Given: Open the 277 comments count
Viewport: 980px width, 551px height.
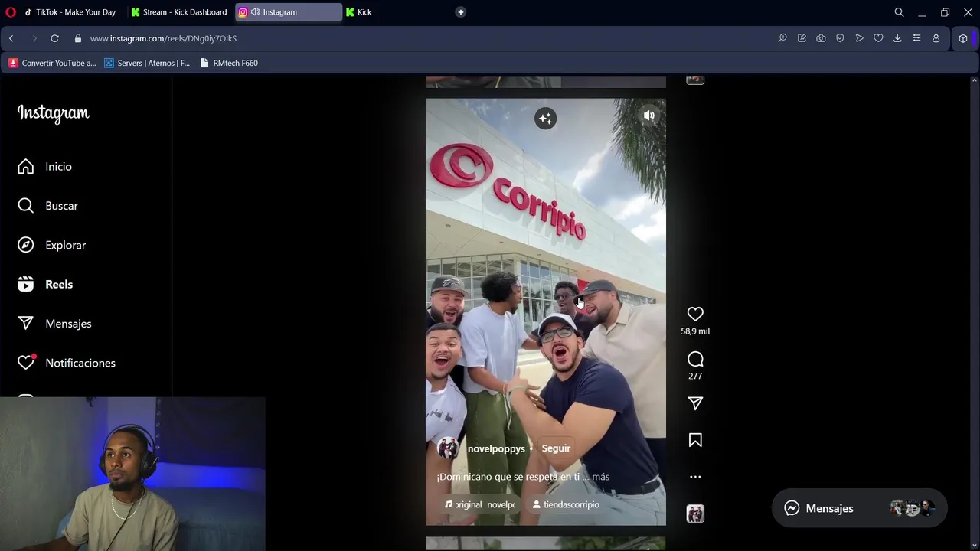Looking at the screenshot, I should click(x=695, y=376).
